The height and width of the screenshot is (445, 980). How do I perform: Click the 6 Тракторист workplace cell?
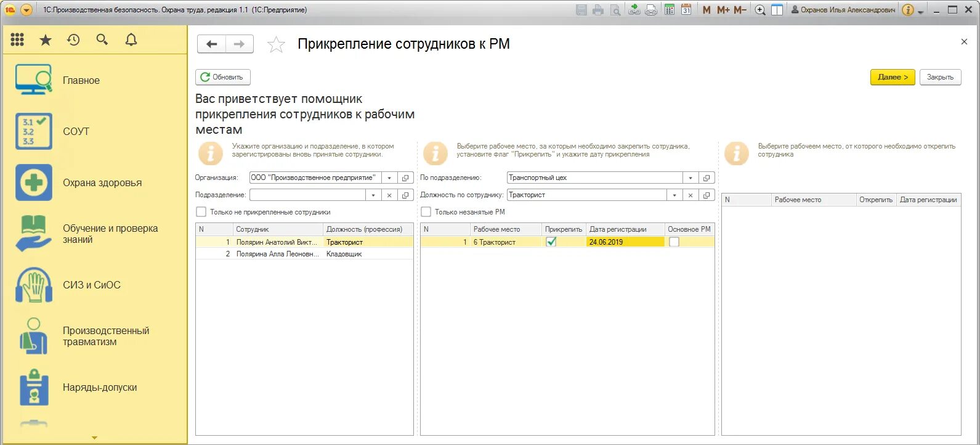pos(506,242)
